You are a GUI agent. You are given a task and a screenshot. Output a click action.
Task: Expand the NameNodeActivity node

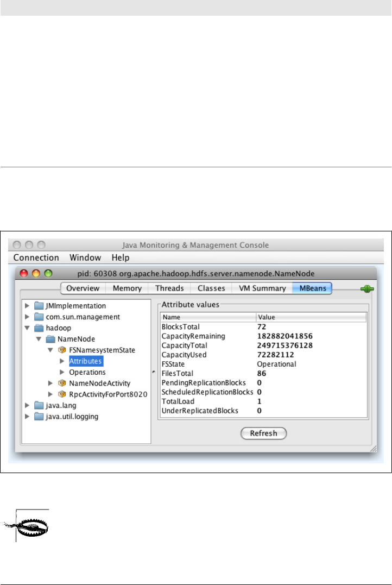50,383
